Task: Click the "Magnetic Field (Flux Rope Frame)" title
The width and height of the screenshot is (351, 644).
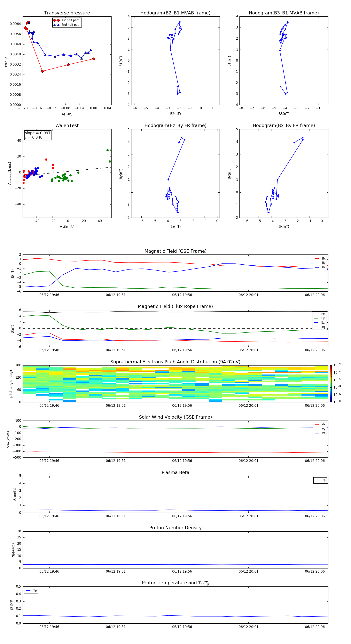Action: click(175, 307)
